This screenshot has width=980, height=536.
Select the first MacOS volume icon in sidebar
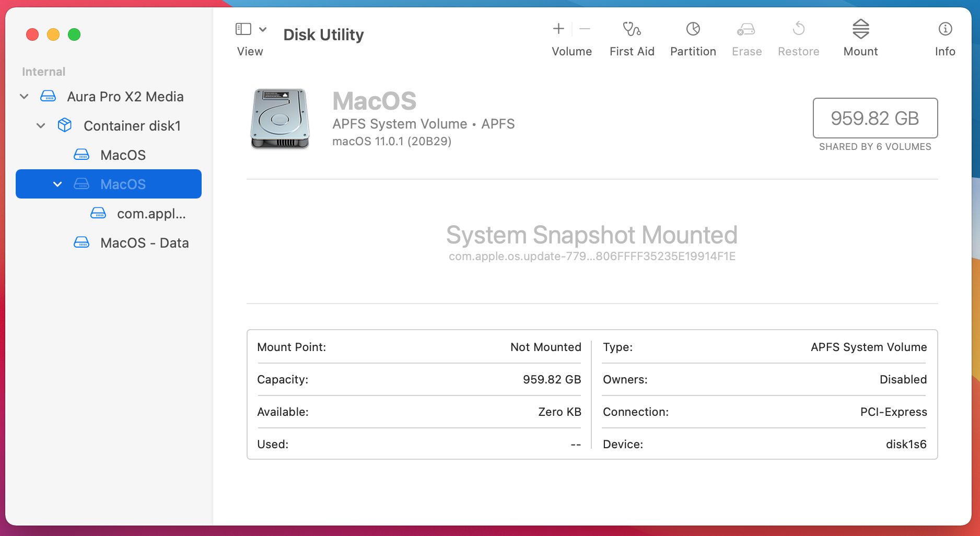click(81, 155)
